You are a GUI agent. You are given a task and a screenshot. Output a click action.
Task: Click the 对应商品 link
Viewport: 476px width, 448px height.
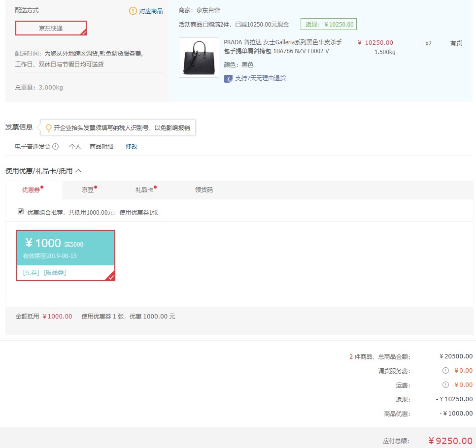tap(151, 11)
